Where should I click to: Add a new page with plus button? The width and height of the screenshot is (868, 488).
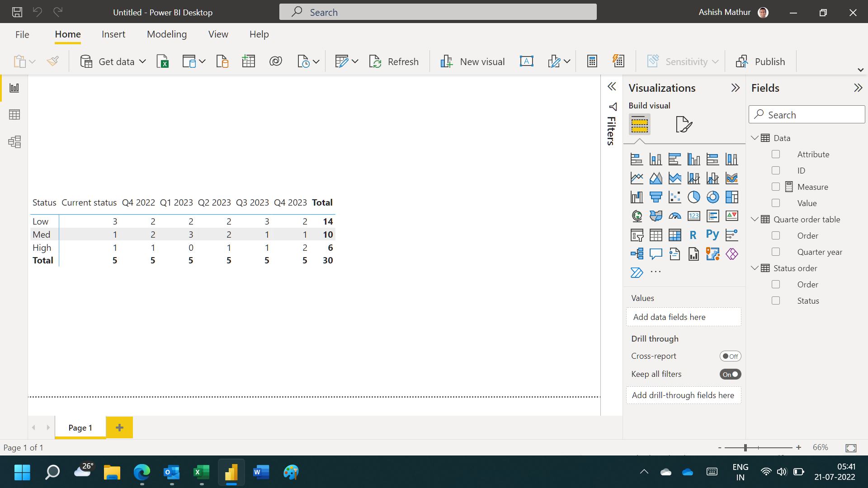tap(119, 427)
